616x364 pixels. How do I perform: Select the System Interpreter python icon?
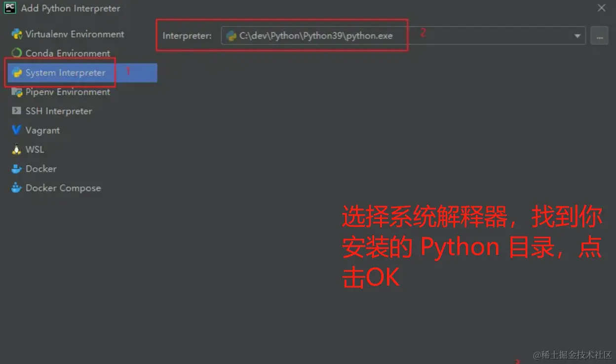pyautogui.click(x=17, y=73)
